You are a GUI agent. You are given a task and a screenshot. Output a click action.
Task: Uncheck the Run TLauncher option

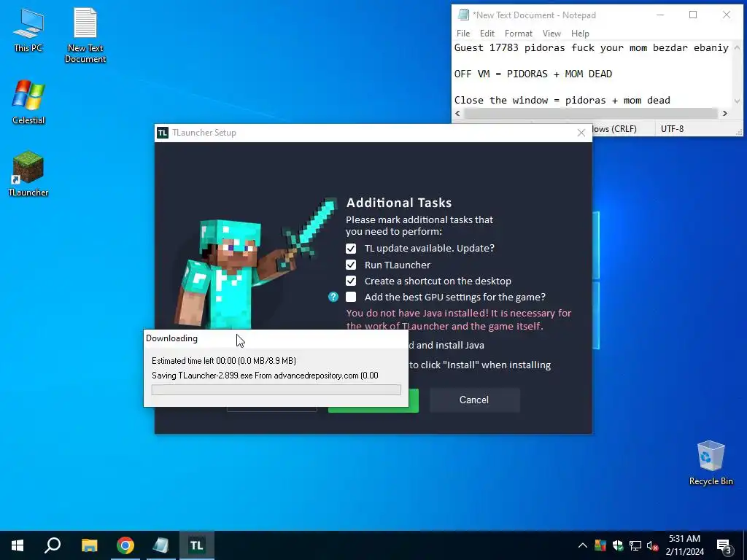coord(351,265)
